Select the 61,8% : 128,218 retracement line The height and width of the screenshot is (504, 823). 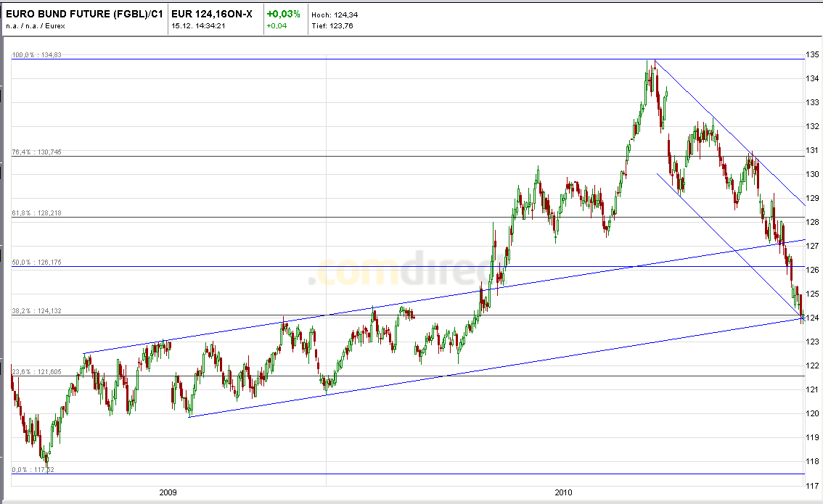point(38,212)
